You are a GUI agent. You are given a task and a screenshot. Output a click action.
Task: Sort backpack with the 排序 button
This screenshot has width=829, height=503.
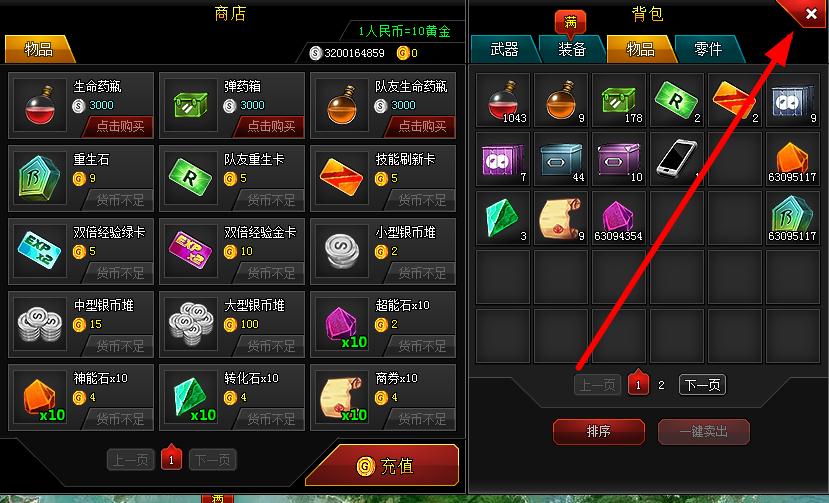[598, 432]
